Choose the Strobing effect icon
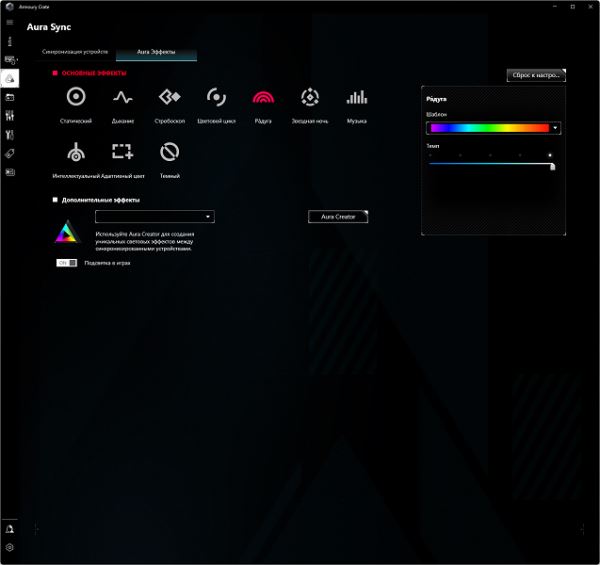 [x=170, y=97]
